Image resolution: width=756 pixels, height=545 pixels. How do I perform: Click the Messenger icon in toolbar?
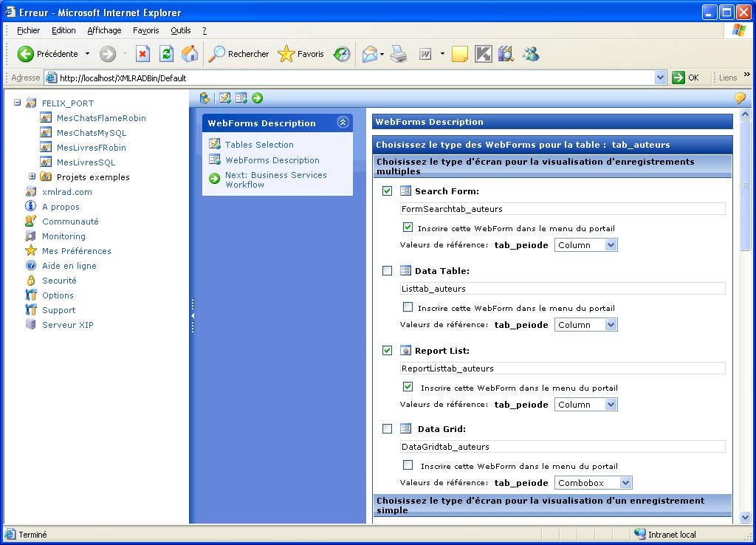(531, 54)
